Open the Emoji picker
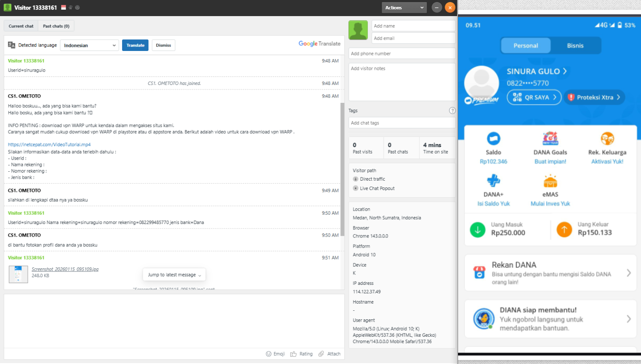Image resolution: width=641 pixels, height=364 pixels. click(x=275, y=354)
